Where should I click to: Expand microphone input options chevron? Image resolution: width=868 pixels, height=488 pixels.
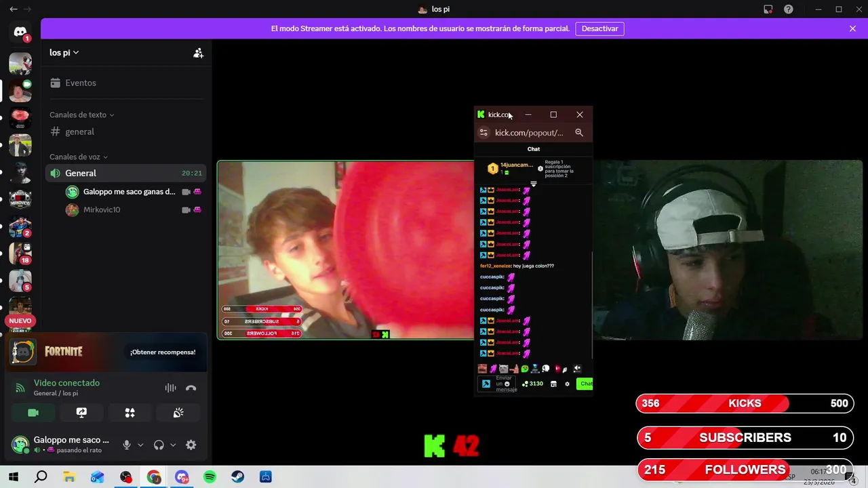140,445
